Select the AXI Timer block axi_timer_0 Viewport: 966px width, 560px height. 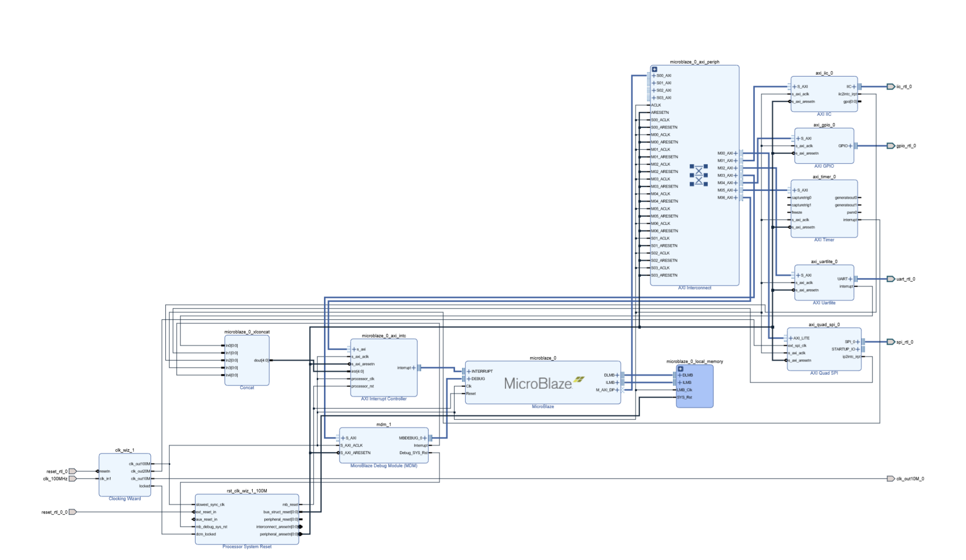823,208
